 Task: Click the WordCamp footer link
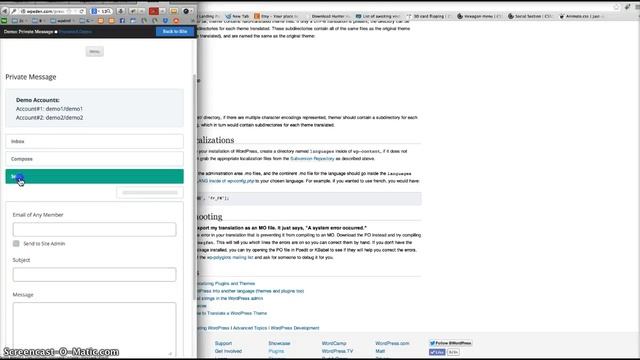(x=334, y=343)
